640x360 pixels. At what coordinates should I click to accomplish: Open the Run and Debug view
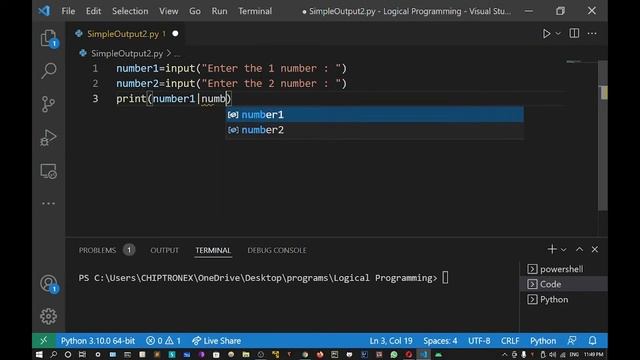click(48, 138)
